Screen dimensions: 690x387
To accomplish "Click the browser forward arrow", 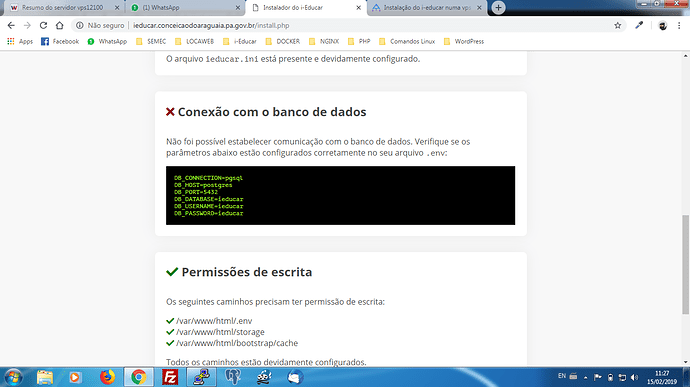I will click(x=27, y=26).
